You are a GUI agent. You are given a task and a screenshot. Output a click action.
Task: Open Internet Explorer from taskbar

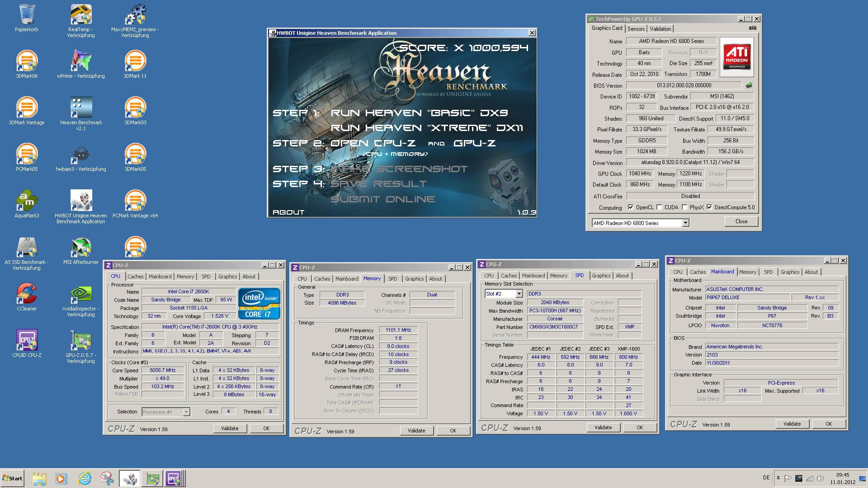[85, 479]
